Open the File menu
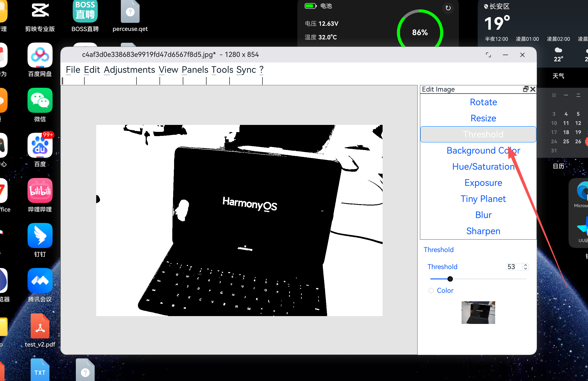The height and width of the screenshot is (381, 588). pos(73,70)
